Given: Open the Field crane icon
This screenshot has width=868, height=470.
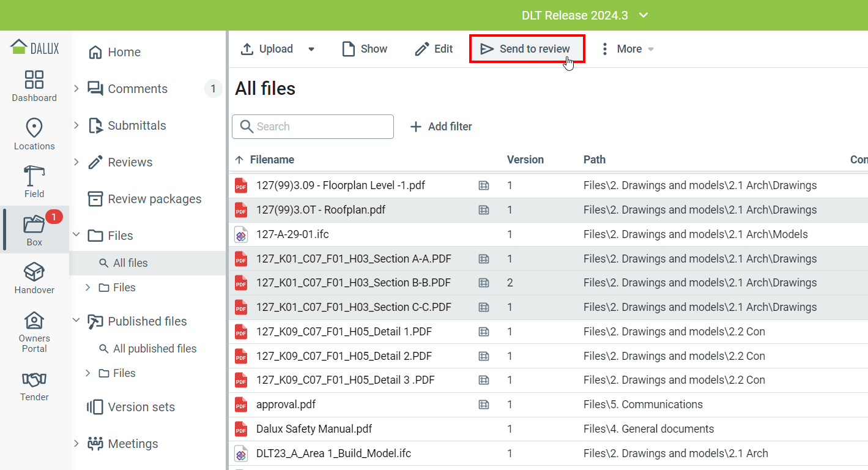Looking at the screenshot, I should pyautogui.click(x=34, y=176).
